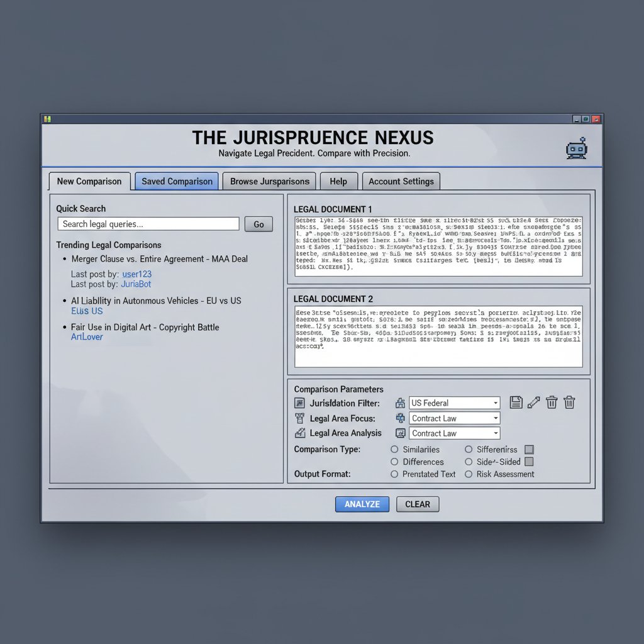Click the pencil edit icon in Comparison Parameters
Image resolution: width=644 pixels, height=644 pixels.
(x=533, y=402)
